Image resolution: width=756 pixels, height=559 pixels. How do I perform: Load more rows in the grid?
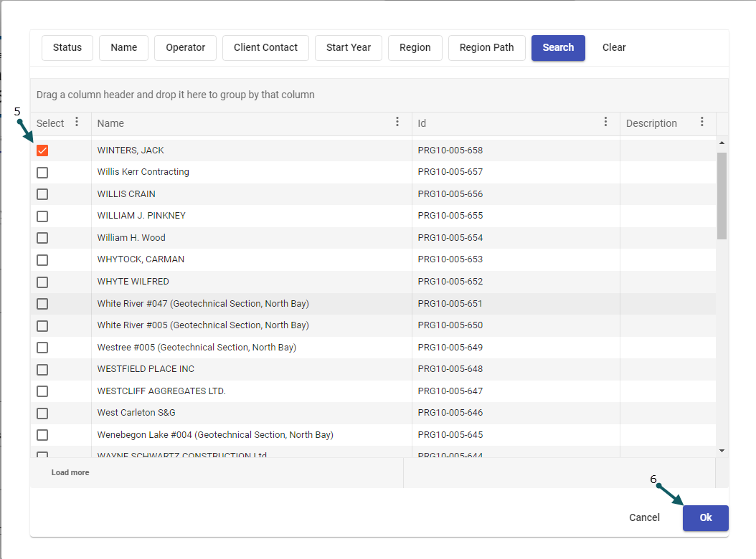(x=70, y=473)
